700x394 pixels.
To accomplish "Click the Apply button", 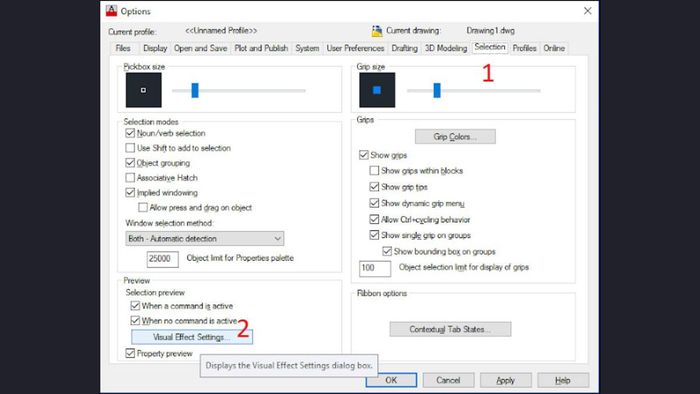I will pyautogui.click(x=505, y=380).
